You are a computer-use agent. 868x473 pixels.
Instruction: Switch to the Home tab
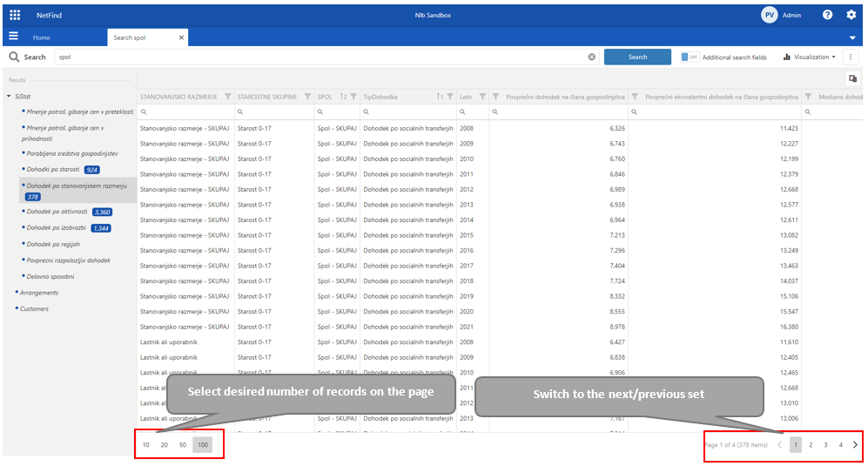click(x=41, y=37)
